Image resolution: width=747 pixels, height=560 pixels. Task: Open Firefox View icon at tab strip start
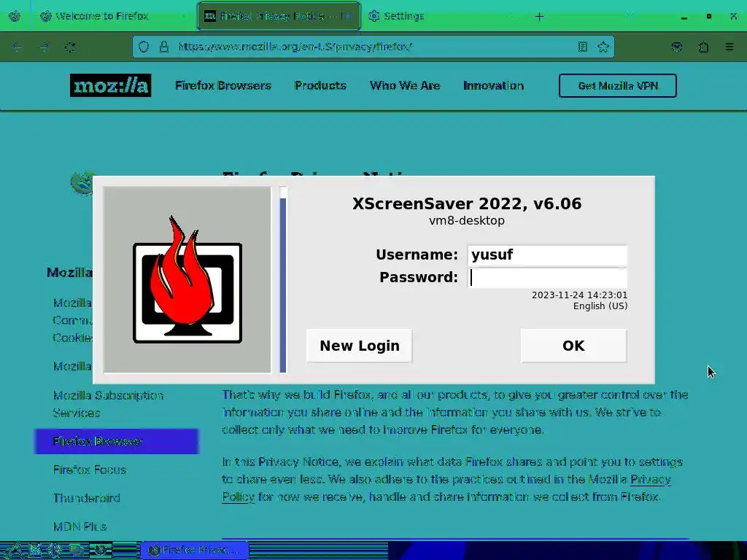[x=15, y=16]
